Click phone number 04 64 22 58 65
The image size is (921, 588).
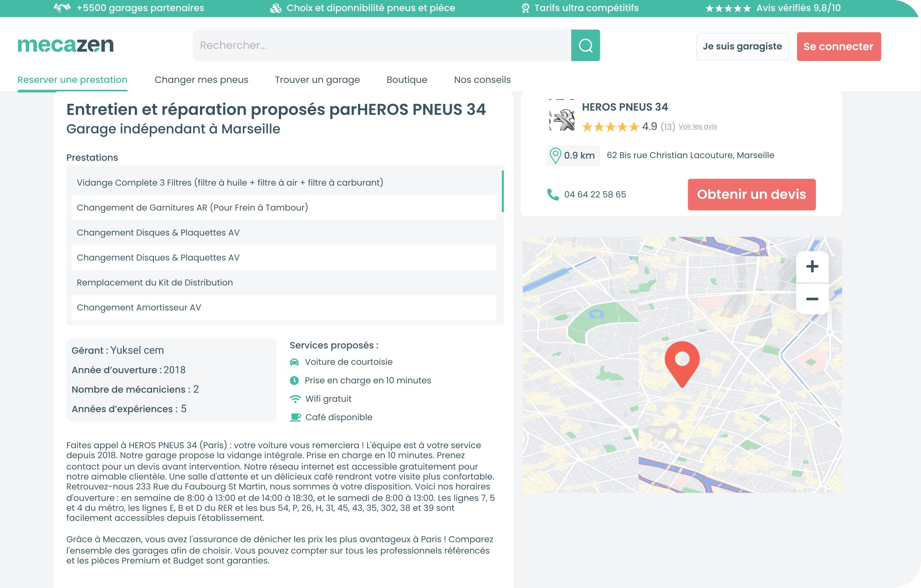(595, 194)
